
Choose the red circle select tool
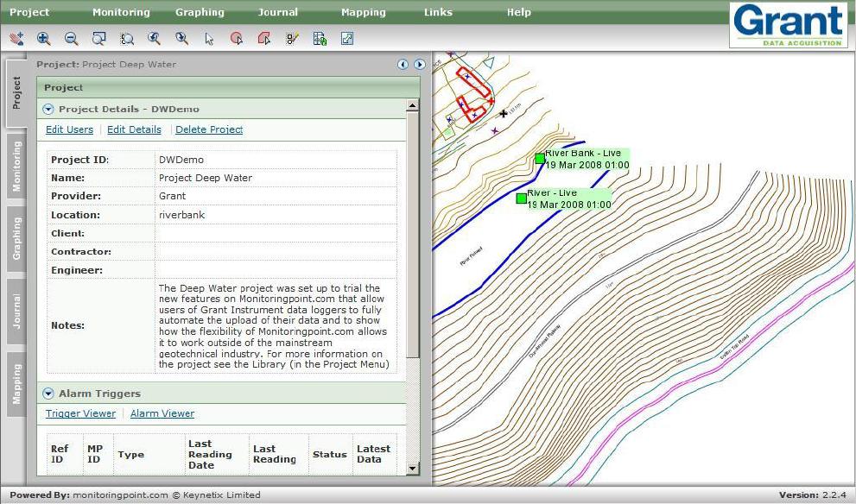(237, 38)
